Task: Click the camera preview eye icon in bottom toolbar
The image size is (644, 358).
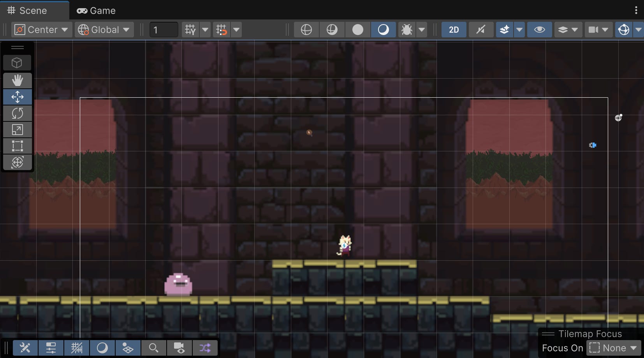Action: tap(179, 347)
